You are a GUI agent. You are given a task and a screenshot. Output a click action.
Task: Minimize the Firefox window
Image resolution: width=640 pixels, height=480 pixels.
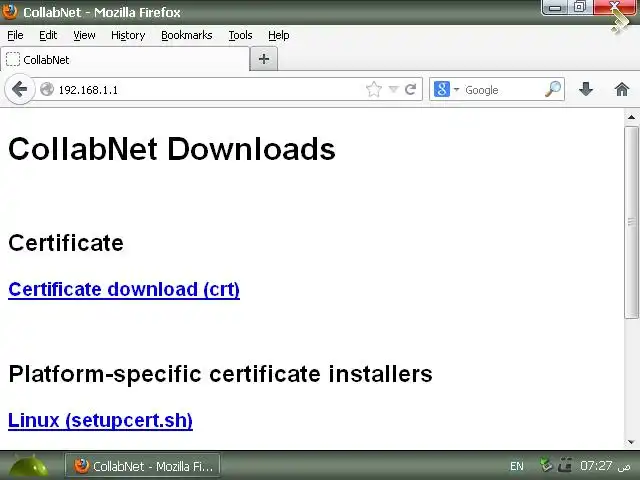[555, 7]
